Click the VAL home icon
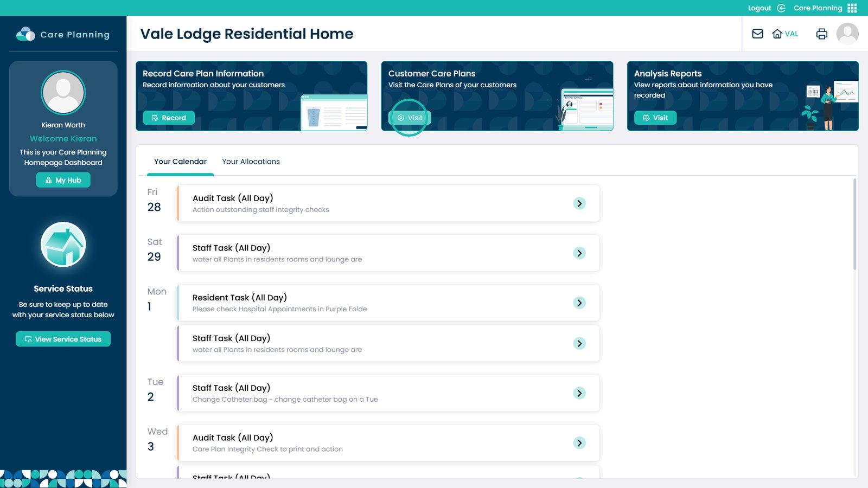The image size is (868, 488). click(777, 34)
